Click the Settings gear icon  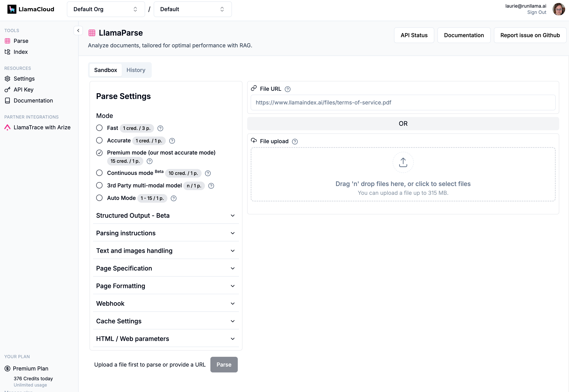(x=7, y=79)
